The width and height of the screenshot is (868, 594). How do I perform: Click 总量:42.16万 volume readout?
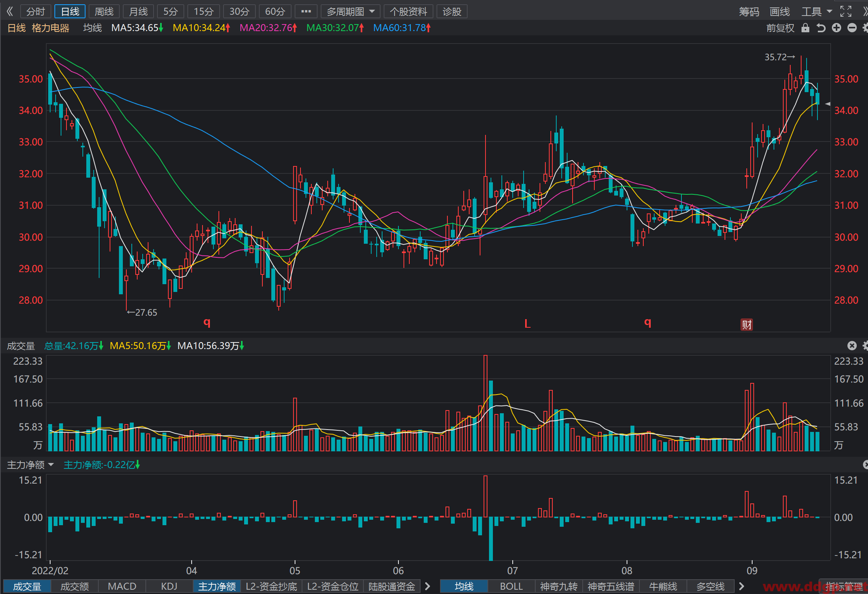pyautogui.click(x=74, y=346)
